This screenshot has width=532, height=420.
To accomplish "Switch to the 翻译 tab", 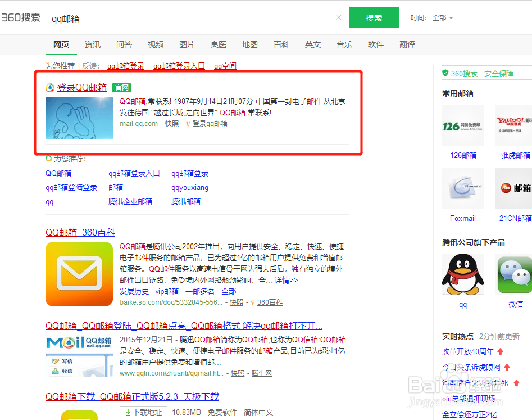I will point(407,44).
